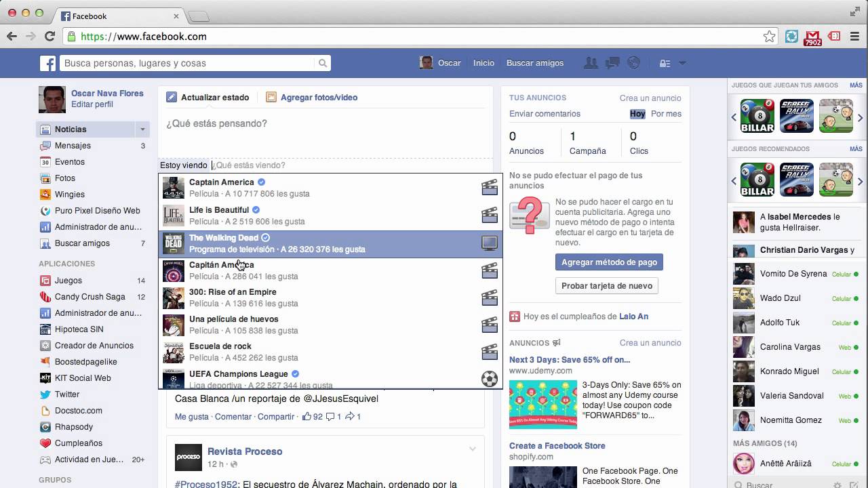The width and height of the screenshot is (868, 488).
Task: Click the Udemy ad image
Action: coord(543,405)
